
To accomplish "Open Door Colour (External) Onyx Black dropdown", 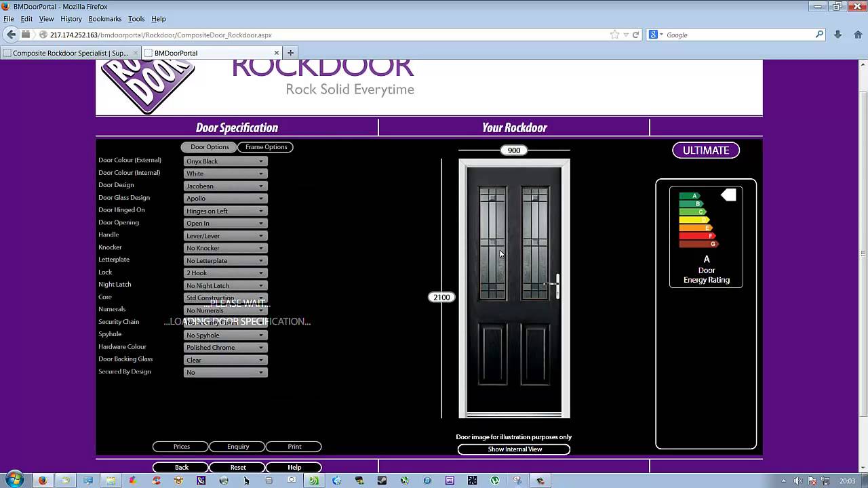I will point(225,161).
